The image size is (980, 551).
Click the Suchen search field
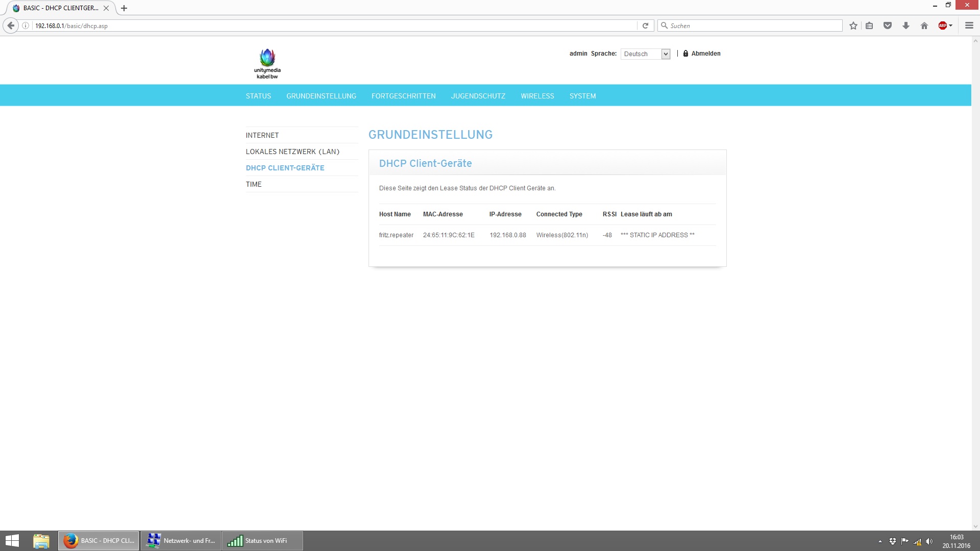(750, 26)
